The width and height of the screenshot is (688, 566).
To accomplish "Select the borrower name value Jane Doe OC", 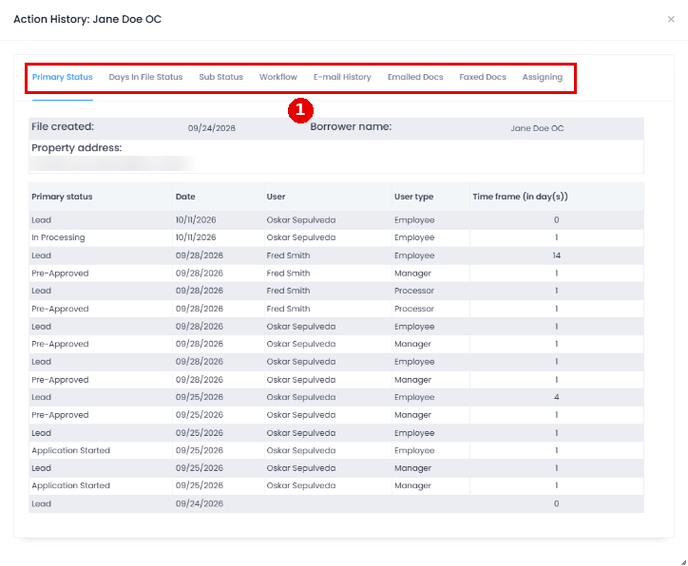I will (537, 128).
